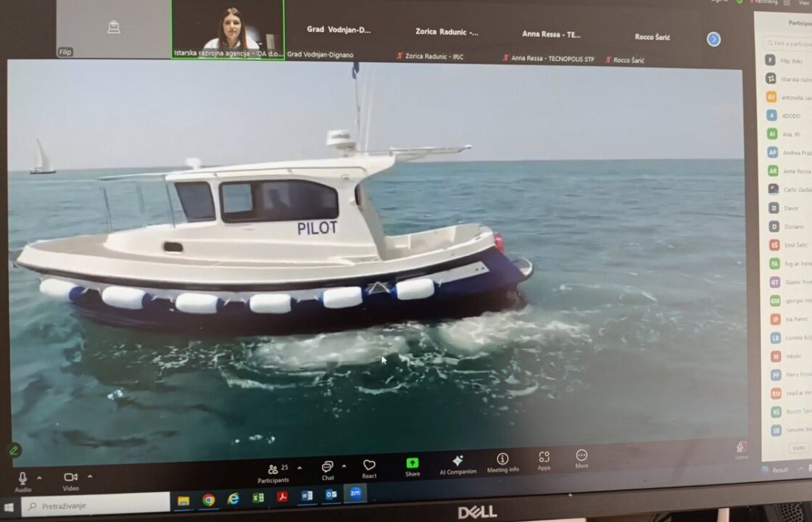The height and width of the screenshot is (522, 812).
Task: Select Carlo Gada in participants list
Action: point(788,189)
